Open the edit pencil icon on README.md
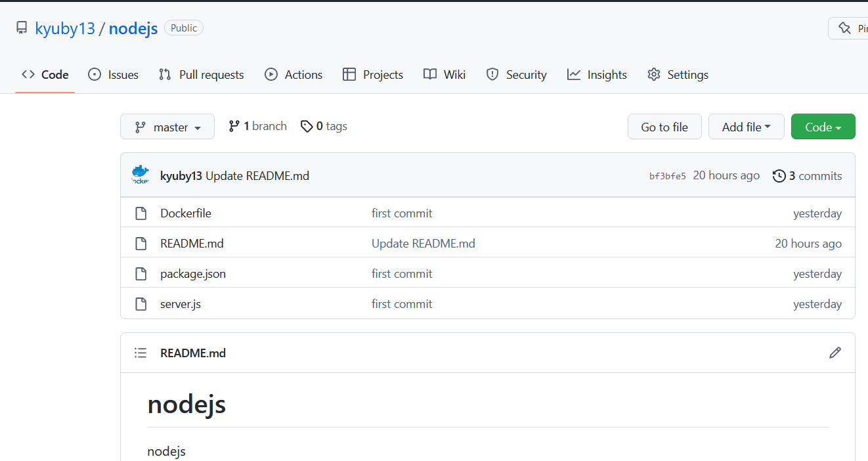The height and width of the screenshot is (461, 868). pyautogui.click(x=835, y=353)
